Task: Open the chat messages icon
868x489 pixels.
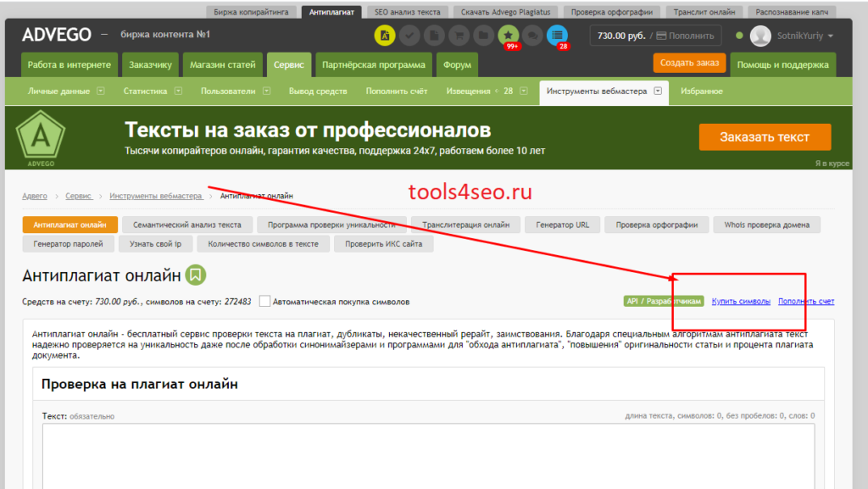Action: tap(532, 36)
